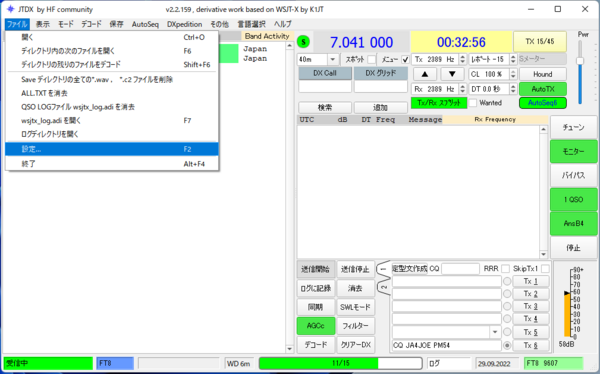Toggle the スポット checkbox
600x374 pixels.
click(371, 60)
